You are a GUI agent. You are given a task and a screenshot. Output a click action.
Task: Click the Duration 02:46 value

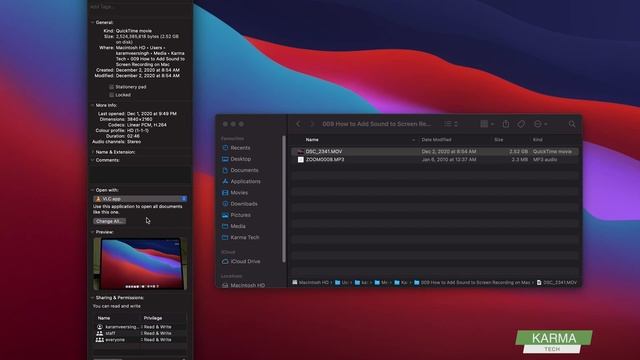click(x=133, y=136)
